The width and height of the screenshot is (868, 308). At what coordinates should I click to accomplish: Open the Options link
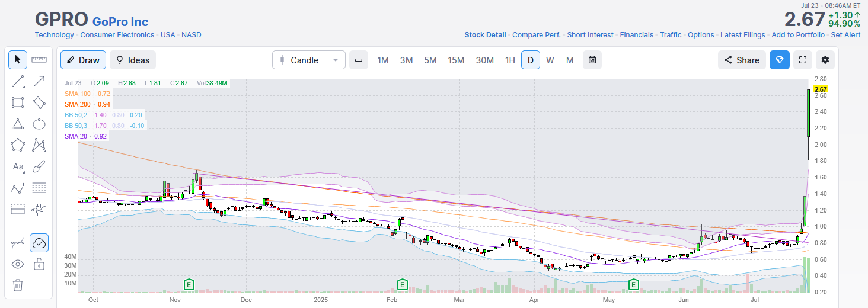701,35
